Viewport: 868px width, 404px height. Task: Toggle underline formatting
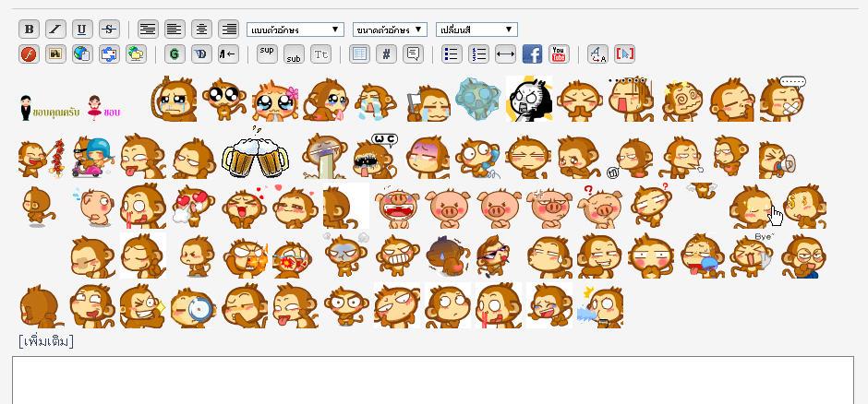[x=82, y=30]
